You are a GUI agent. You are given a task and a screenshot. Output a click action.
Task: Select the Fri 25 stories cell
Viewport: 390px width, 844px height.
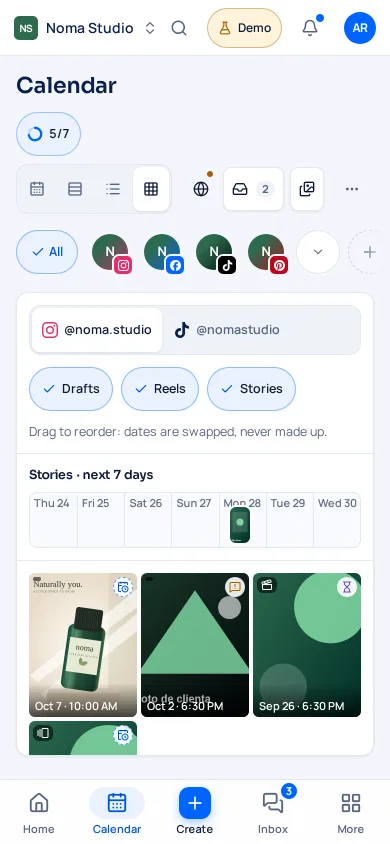pos(101,520)
